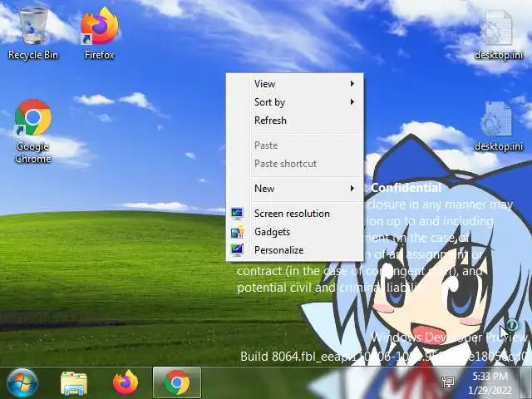532x399 pixels.
Task: Open the Recycle Bin desktop icon
Action: coord(33,33)
